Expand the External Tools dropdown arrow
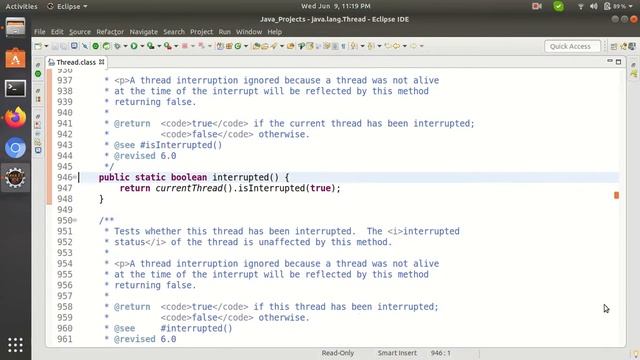 (176, 46)
